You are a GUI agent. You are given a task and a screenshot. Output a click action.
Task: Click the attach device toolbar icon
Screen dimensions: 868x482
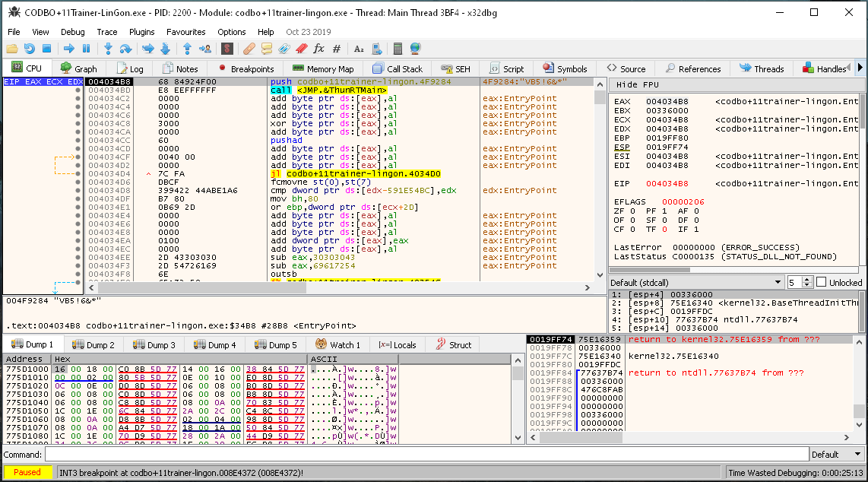tap(376, 49)
